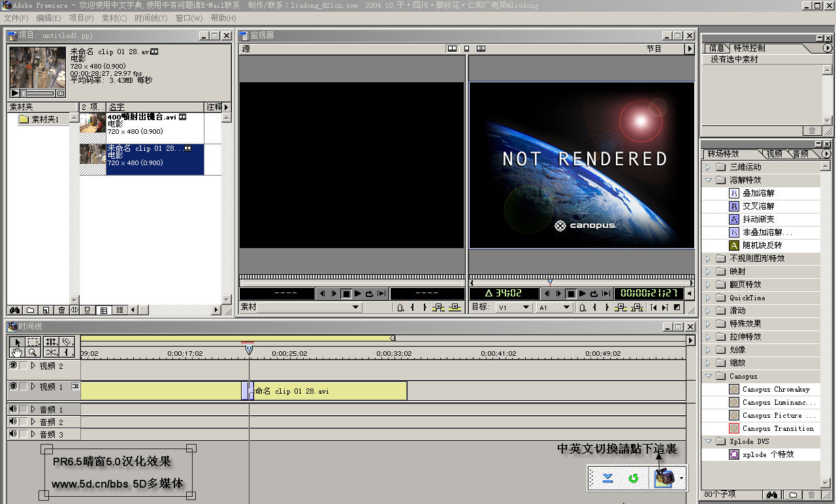Click the timeline edit line playhead marker
The width and height of the screenshot is (836, 504).
point(249,351)
